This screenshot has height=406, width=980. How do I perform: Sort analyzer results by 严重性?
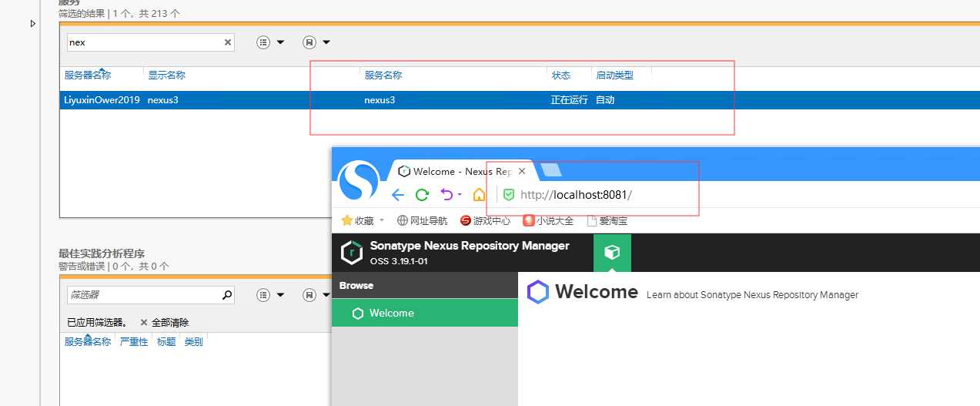click(134, 341)
